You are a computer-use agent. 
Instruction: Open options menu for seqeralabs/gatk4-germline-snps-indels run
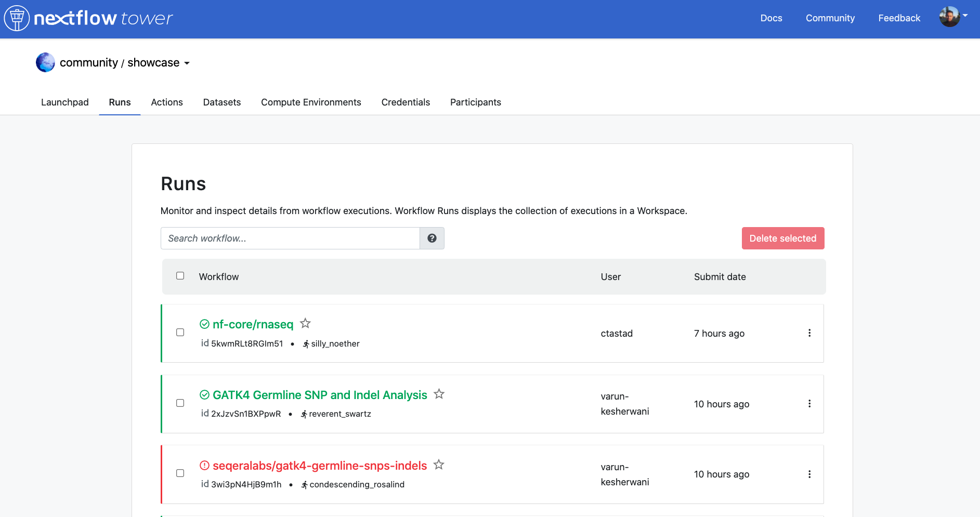coord(809,474)
